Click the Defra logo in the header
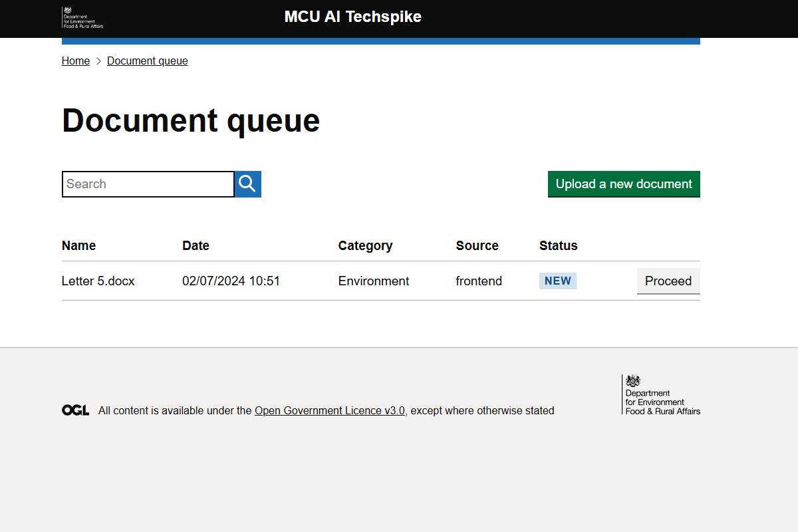798x532 pixels. [82, 18]
